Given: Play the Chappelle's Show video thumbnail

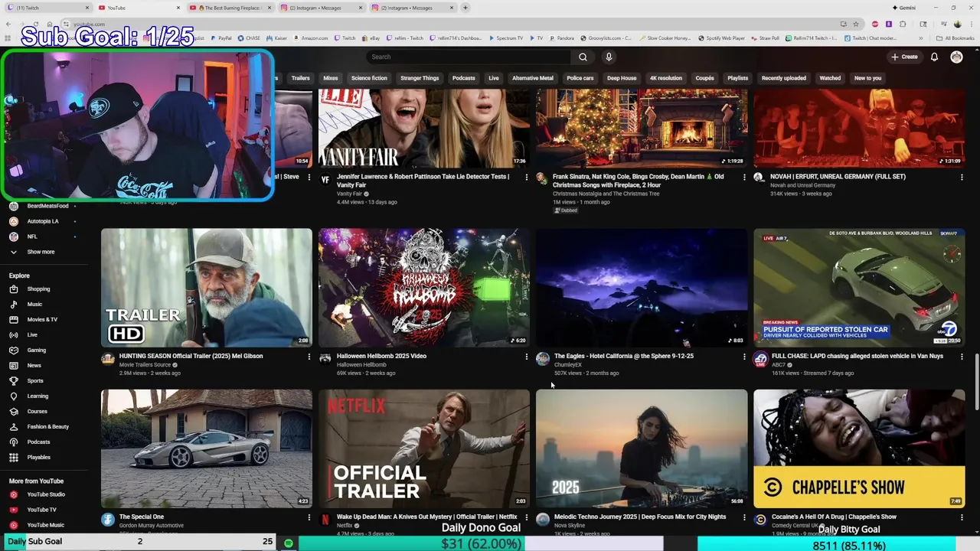Looking at the screenshot, I should coord(859,448).
